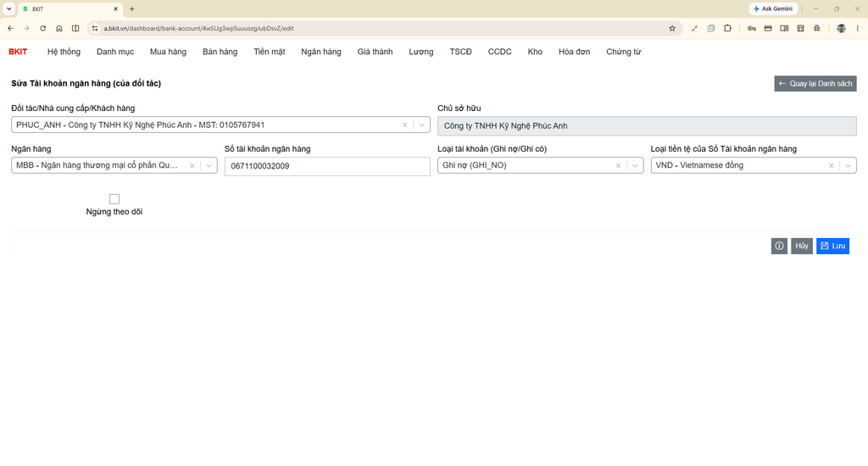Open the browser profile avatar
868x466 pixels.
(x=841, y=28)
